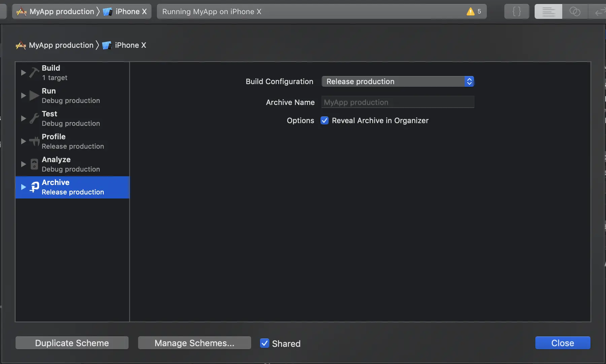606x364 pixels.
Task: Click the Test wrench icon in sidebar
Action: 34,118
